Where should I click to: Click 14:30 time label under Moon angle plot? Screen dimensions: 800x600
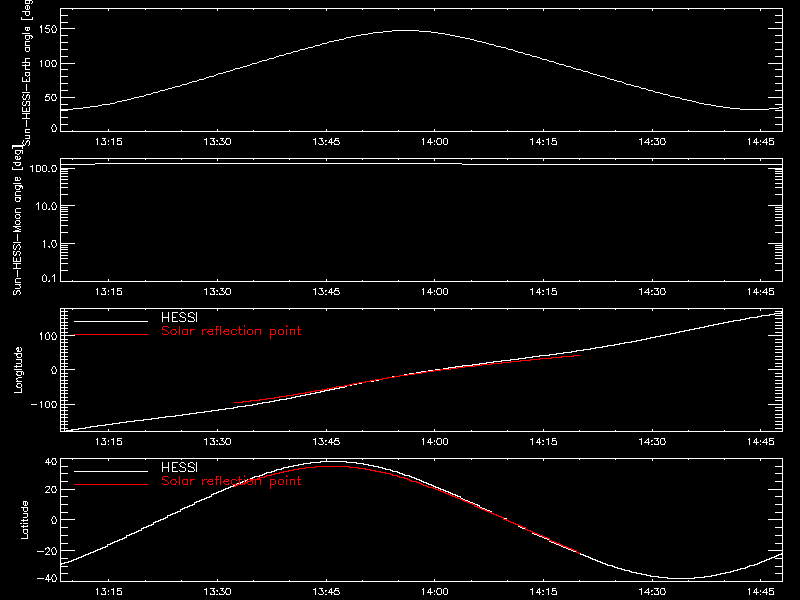click(652, 291)
